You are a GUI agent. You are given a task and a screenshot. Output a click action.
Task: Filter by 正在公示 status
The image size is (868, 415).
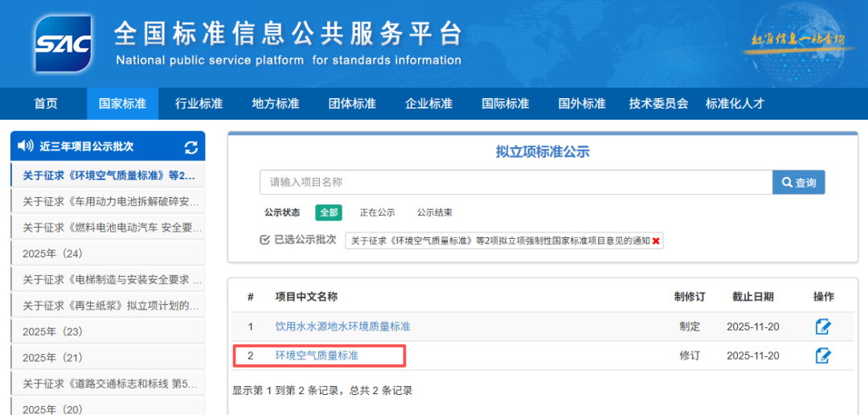point(377,212)
